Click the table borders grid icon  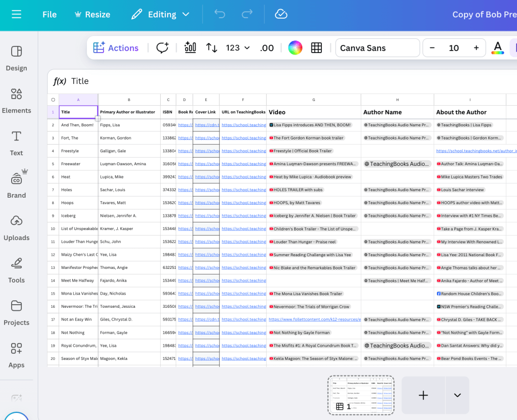(316, 48)
